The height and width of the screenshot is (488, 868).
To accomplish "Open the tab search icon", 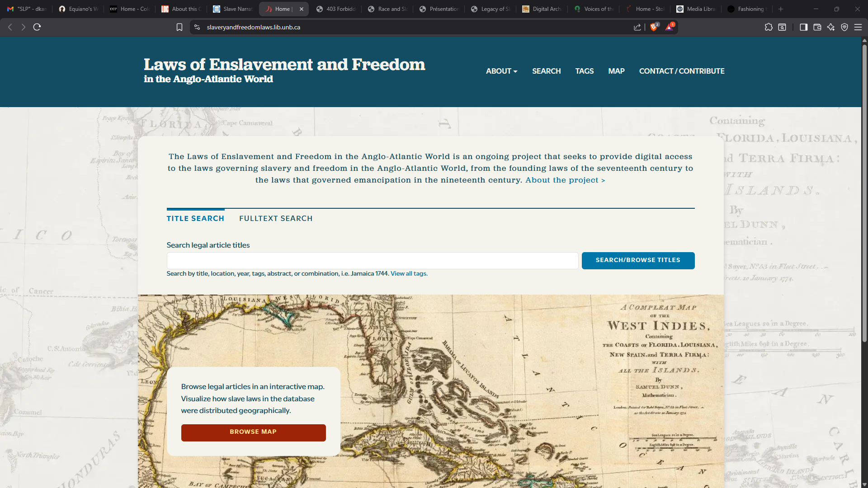I will tap(782, 27).
